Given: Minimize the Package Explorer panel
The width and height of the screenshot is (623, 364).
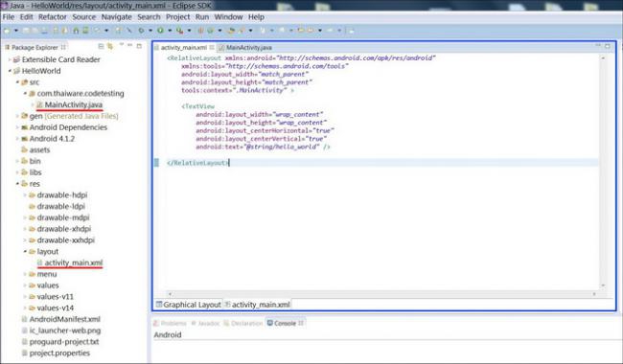Looking at the screenshot, I should click(130, 46).
